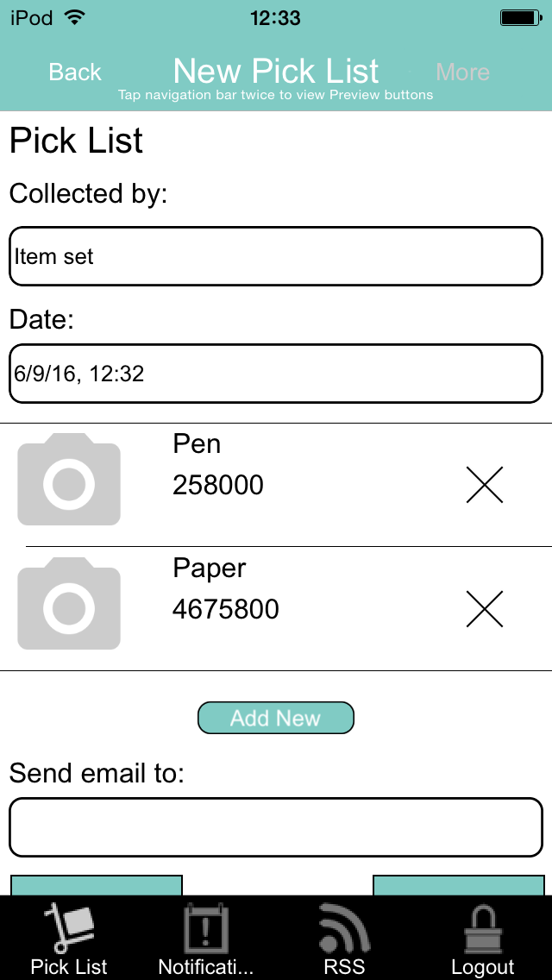Edit the Date field showing 6/9/16

point(276,374)
